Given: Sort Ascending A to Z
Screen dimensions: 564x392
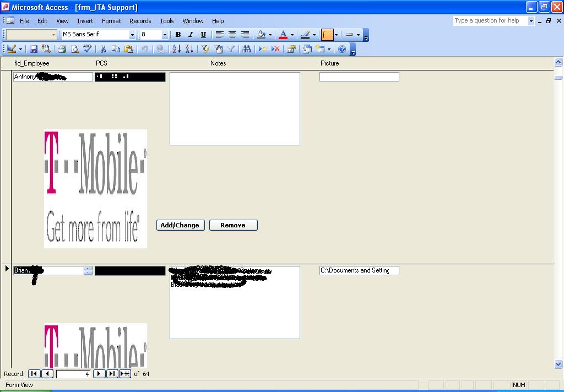Looking at the screenshot, I should point(176,49).
